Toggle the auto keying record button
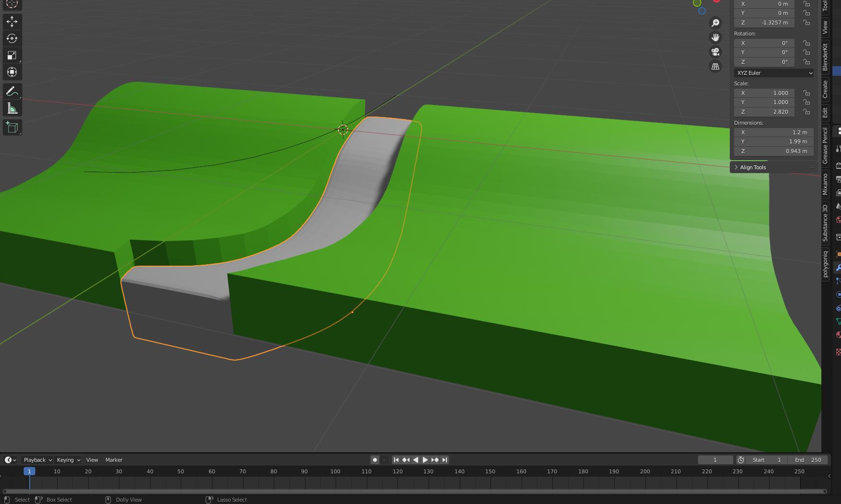 375,460
